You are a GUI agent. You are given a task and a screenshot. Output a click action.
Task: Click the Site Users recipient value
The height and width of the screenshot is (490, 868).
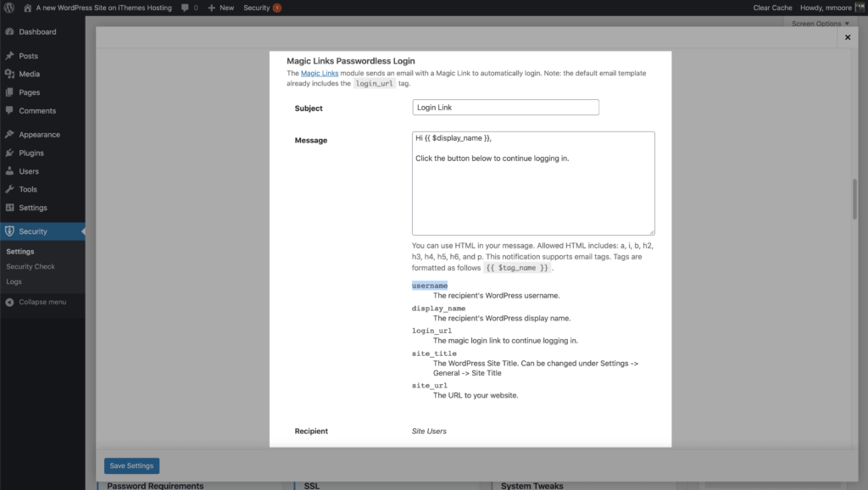pyautogui.click(x=429, y=431)
